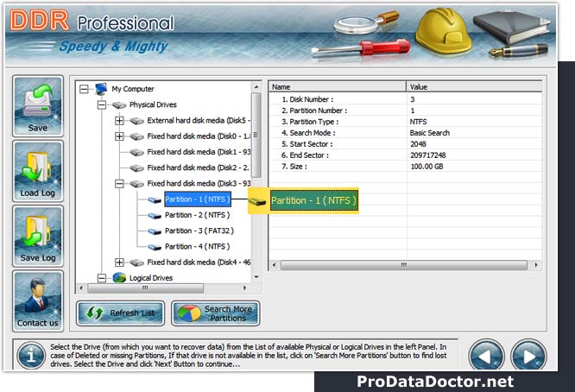Click the ProDataDoctor.net text
The image size is (575, 392).
435,382
